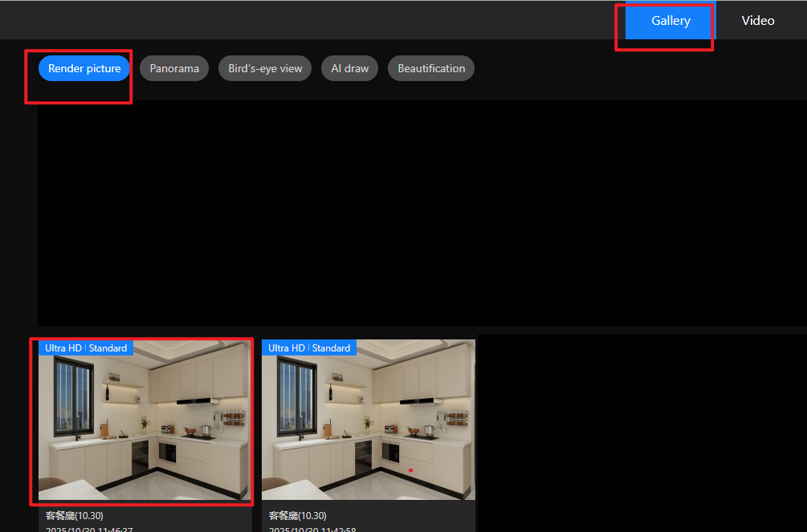807x532 pixels.
Task: Click the range hood in second kitchen render
Action: (420, 400)
